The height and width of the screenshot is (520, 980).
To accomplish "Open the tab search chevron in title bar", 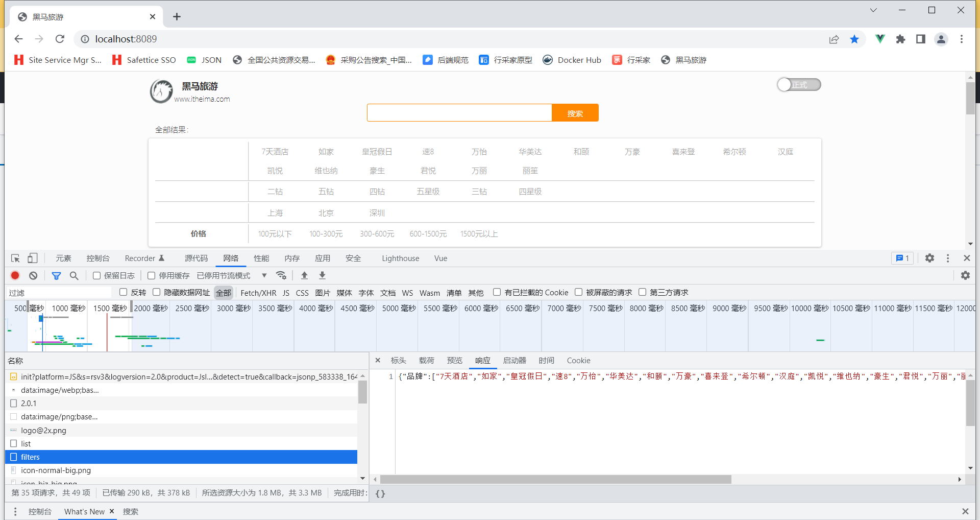I will pos(873,10).
